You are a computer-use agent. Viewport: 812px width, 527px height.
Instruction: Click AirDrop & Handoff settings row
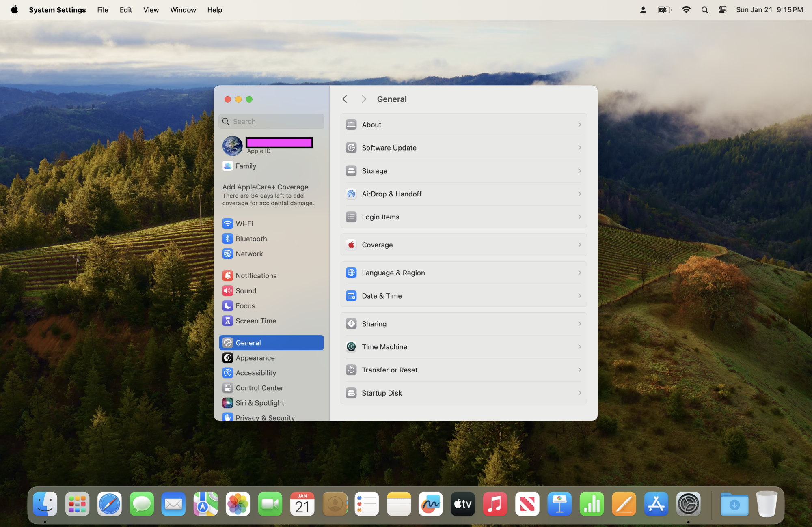tap(463, 194)
